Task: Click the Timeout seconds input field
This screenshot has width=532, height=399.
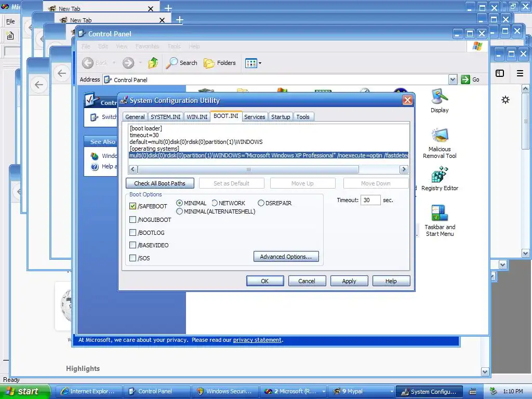Action: coord(370,200)
